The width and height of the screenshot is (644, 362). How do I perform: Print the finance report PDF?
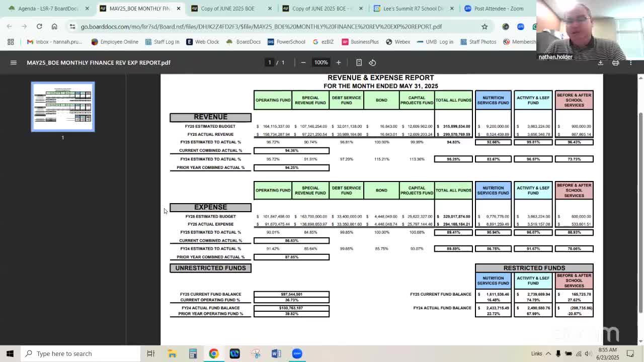(x=615, y=62)
